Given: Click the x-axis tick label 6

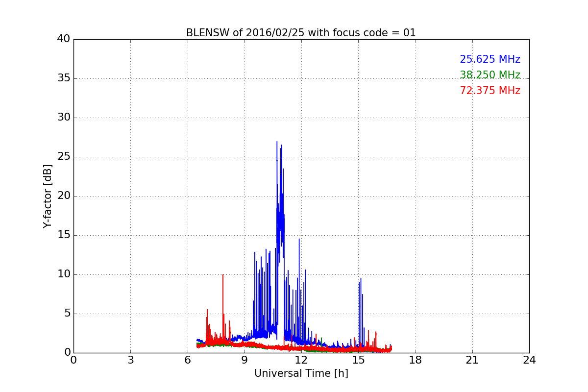Looking at the screenshot, I should point(187,360).
